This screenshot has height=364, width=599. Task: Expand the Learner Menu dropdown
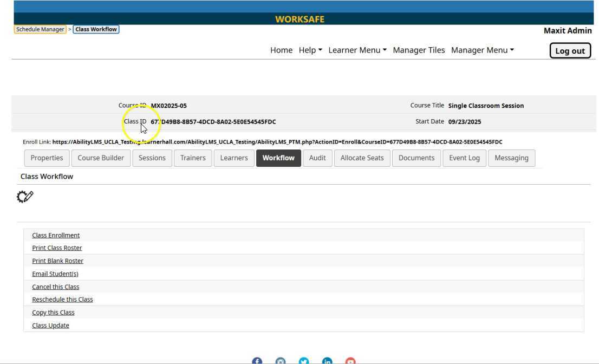[x=357, y=50]
